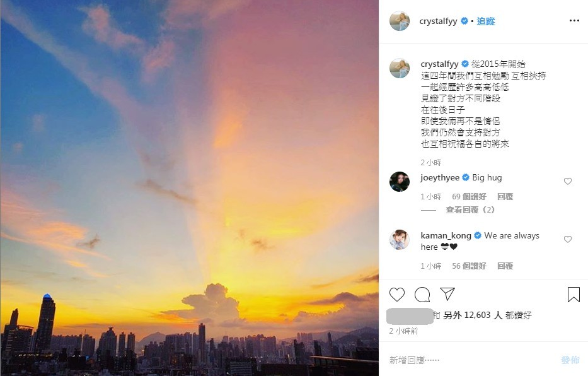The image size is (588, 376).
Task: Expand the two replies under joeythyee's comment
Action: [470, 209]
